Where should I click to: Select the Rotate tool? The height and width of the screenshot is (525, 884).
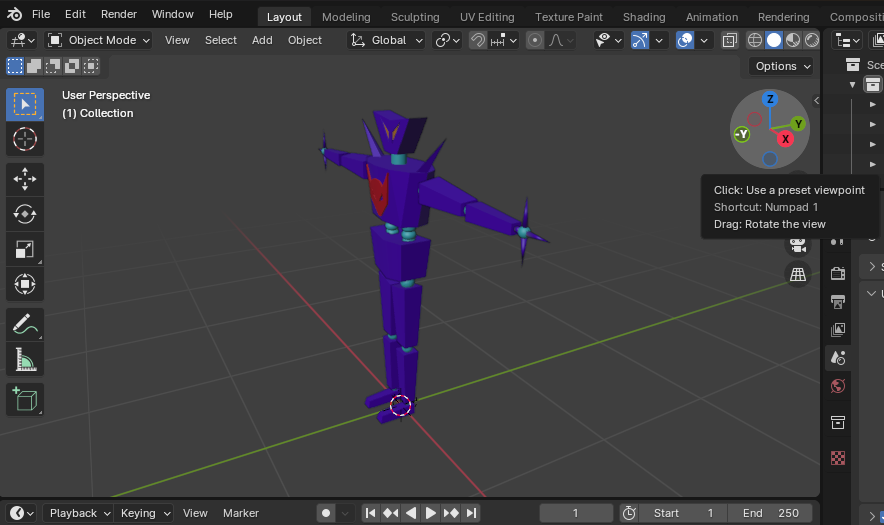25,214
